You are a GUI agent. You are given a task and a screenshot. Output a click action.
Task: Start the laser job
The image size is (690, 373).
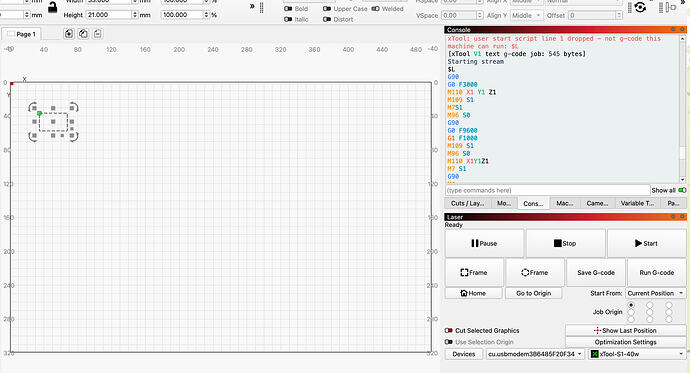tap(646, 243)
